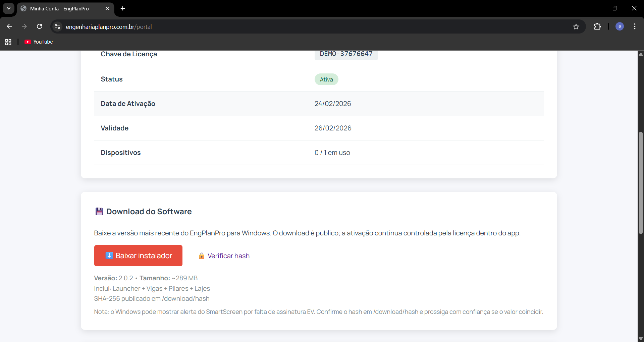Open the Extensions puzzle icon
This screenshot has height=342, width=644.
[597, 26]
